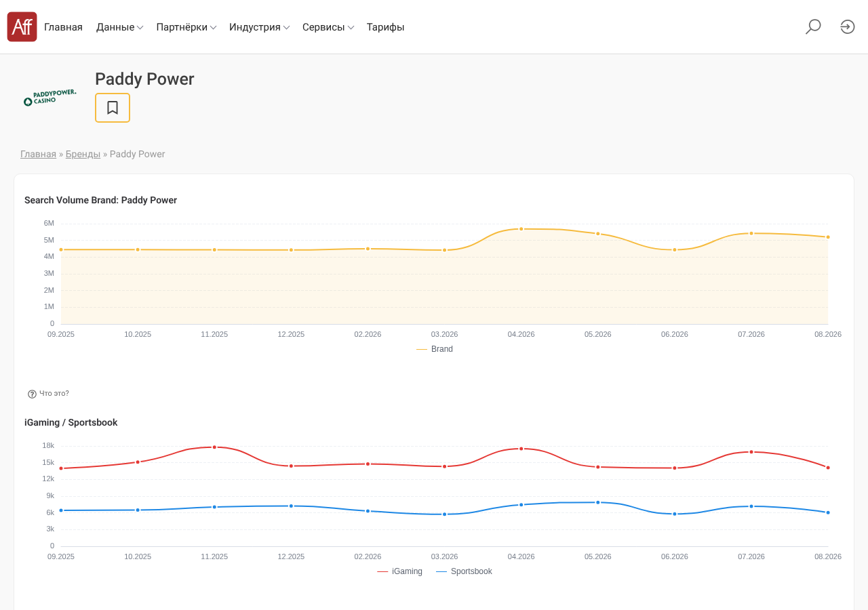Click the question mark help icon
868x610 pixels.
(x=32, y=394)
